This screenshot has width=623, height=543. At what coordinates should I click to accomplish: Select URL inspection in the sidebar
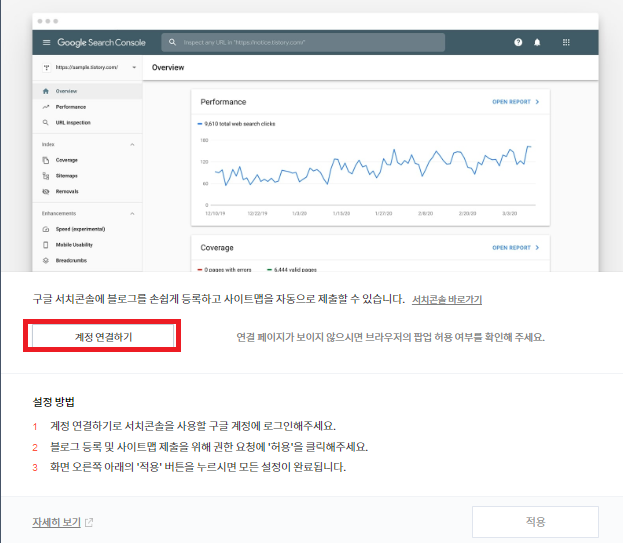click(87, 122)
